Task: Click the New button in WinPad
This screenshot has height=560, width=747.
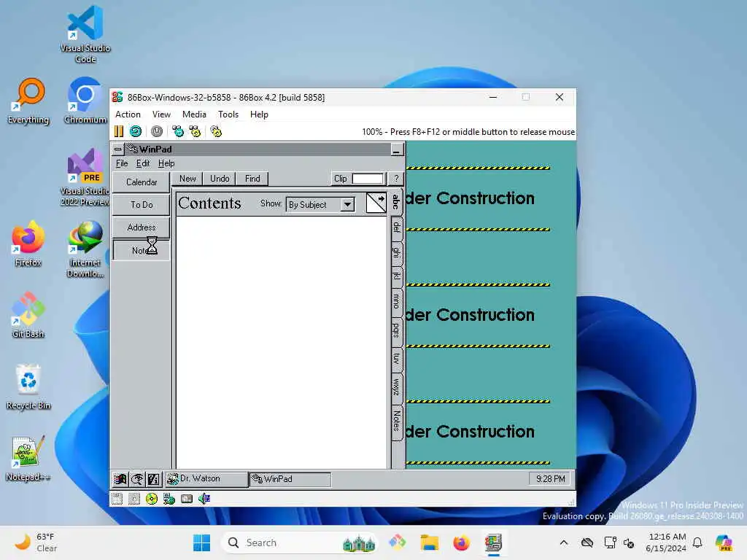Action: click(x=187, y=179)
